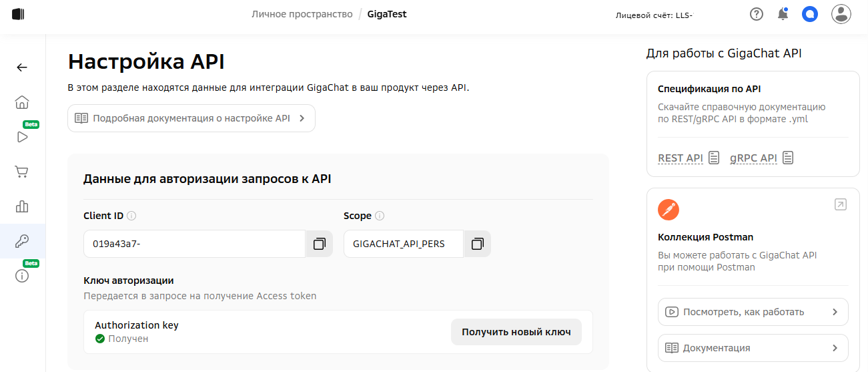This screenshot has width=868, height=372.
Task: Click 'Коллекция Postman' heading
Action: pos(705,237)
